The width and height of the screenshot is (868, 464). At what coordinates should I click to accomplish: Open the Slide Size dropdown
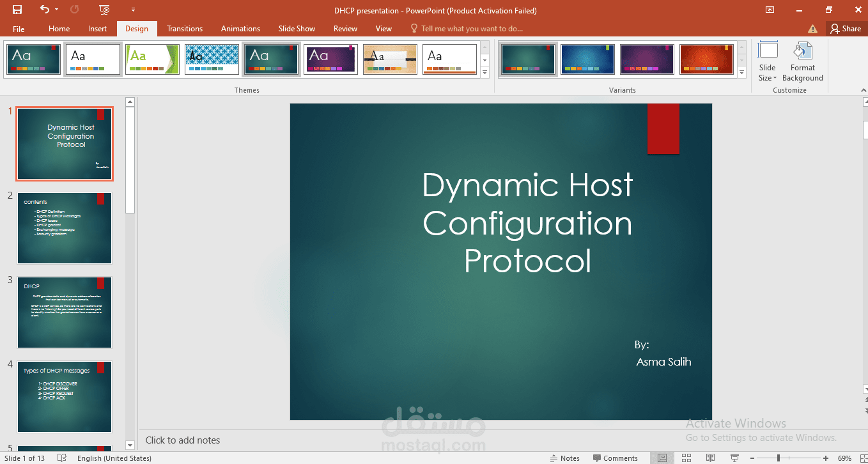768,61
